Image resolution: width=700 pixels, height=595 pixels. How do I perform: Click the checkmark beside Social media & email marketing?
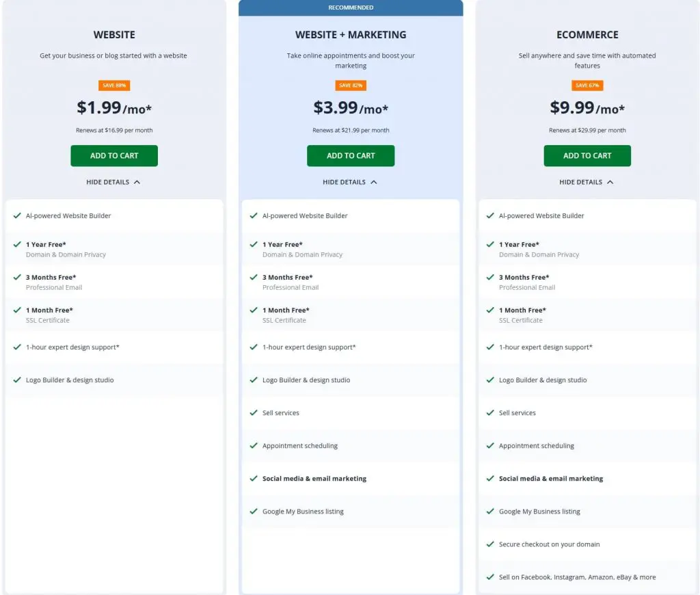coord(254,479)
